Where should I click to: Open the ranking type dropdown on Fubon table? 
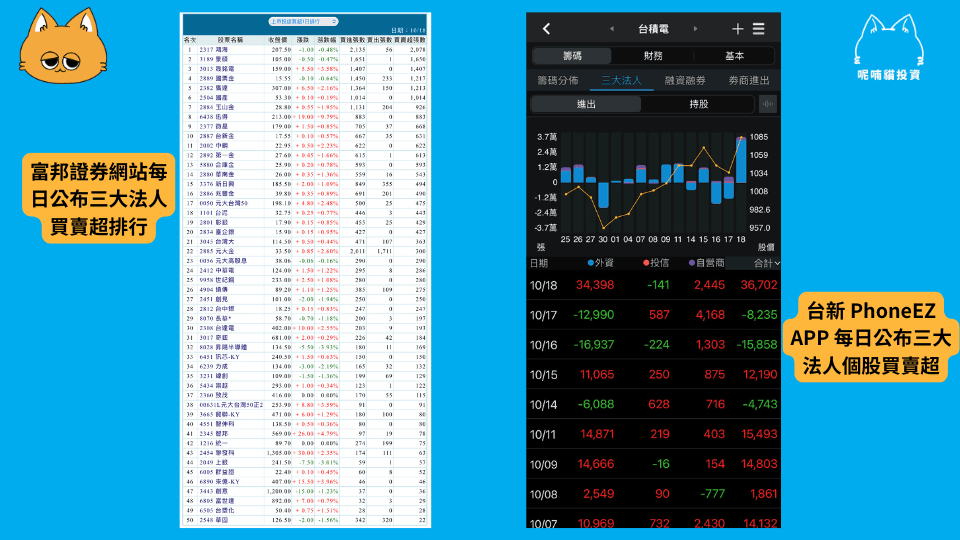point(304,21)
